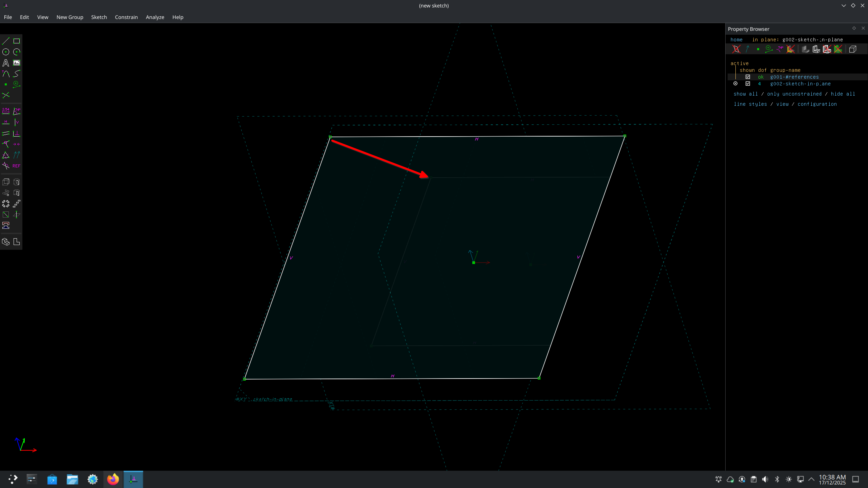Image resolution: width=868 pixels, height=488 pixels.
Task: Apply the perpendicular constraint tool
Action: pos(16,133)
